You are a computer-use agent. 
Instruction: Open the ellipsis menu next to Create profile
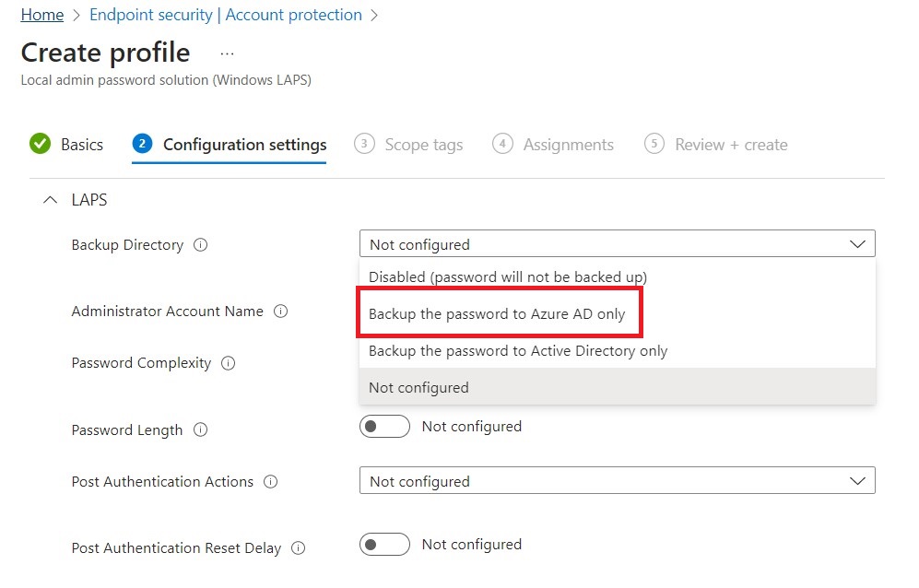[227, 53]
